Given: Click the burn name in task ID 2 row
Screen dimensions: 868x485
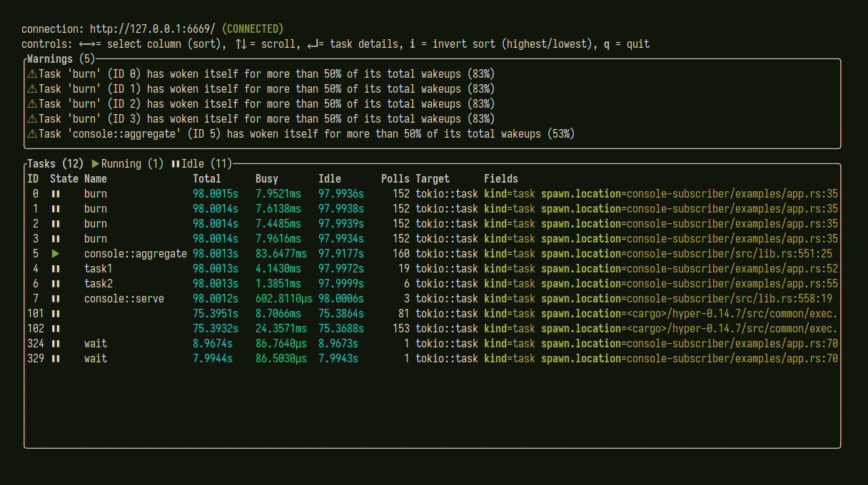Looking at the screenshot, I should [x=96, y=224].
